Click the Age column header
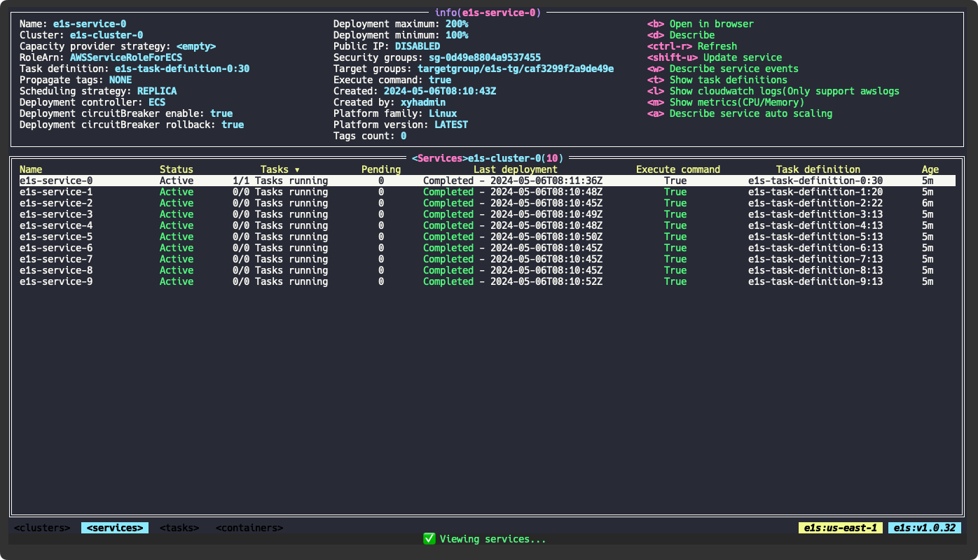This screenshot has width=978, height=560. click(x=930, y=169)
